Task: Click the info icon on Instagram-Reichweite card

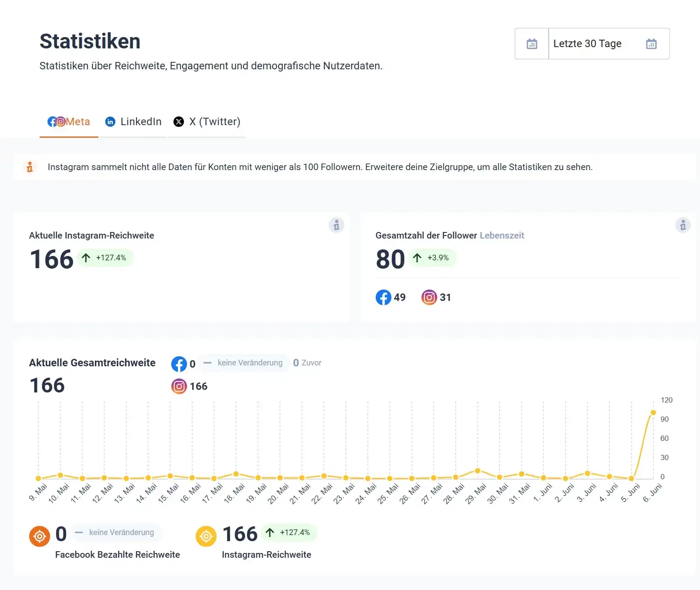Action: point(336,225)
